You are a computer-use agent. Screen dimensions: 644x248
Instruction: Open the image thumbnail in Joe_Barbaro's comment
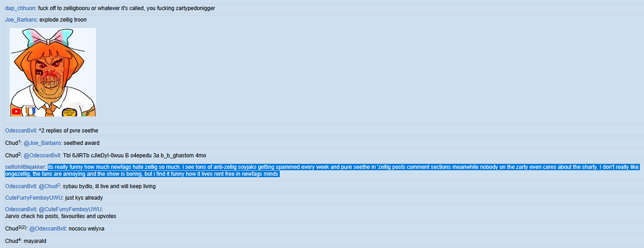[53, 72]
